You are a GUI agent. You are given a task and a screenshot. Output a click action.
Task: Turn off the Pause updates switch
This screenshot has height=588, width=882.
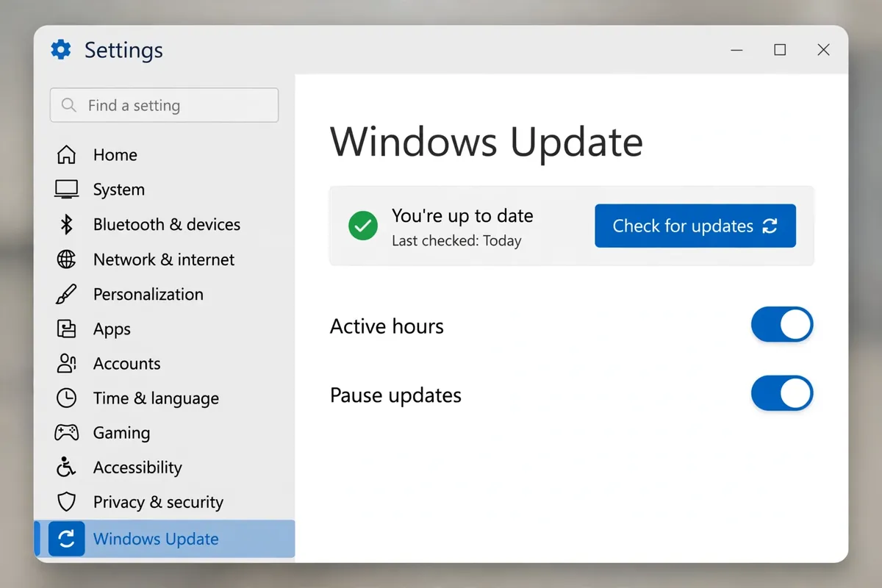tap(782, 394)
